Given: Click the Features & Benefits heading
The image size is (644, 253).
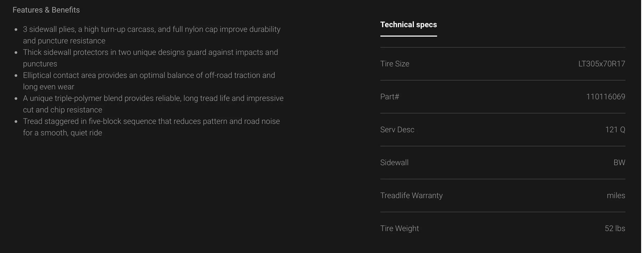Looking at the screenshot, I should coord(46,10).
